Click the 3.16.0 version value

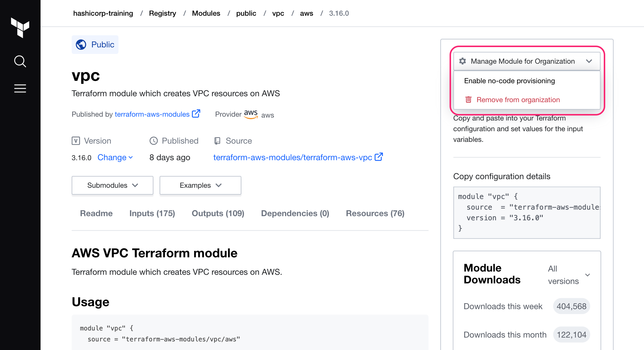click(81, 158)
